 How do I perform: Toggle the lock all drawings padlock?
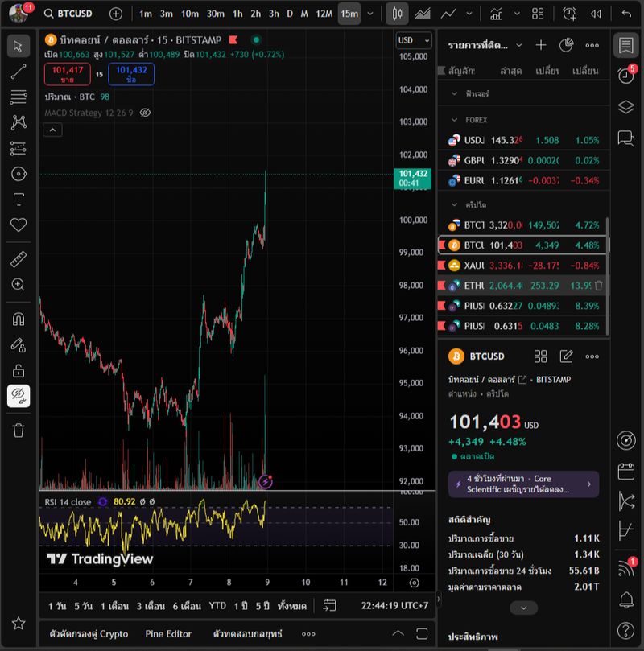point(18,371)
